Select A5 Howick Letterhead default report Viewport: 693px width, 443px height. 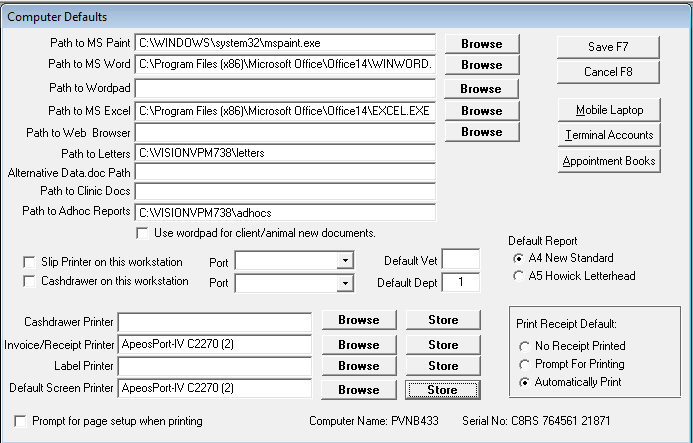coord(518,276)
